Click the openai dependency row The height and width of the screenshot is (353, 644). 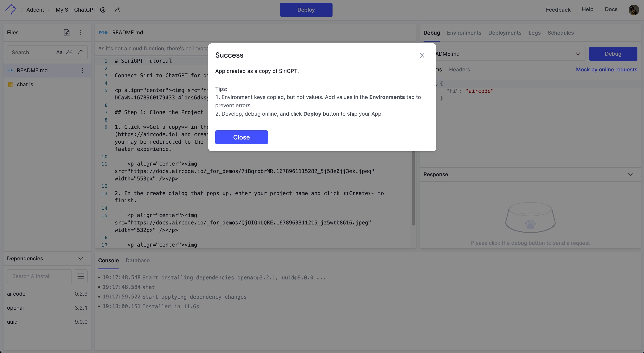point(47,308)
